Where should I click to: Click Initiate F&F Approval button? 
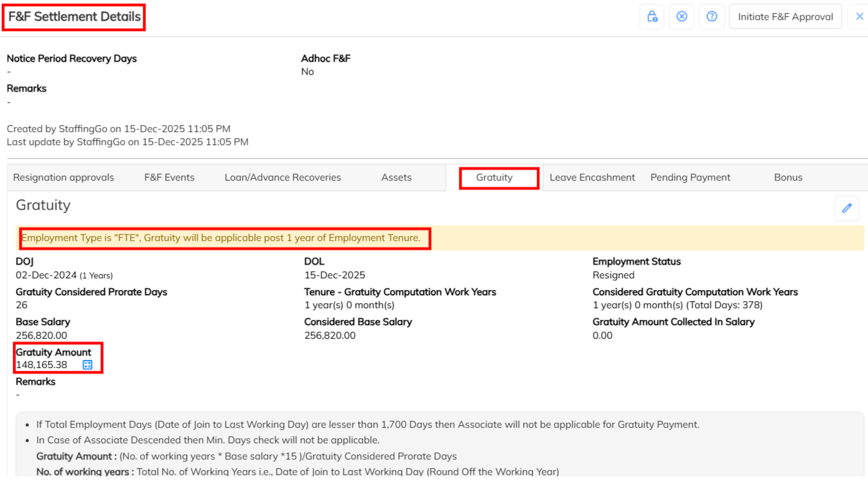pos(785,17)
